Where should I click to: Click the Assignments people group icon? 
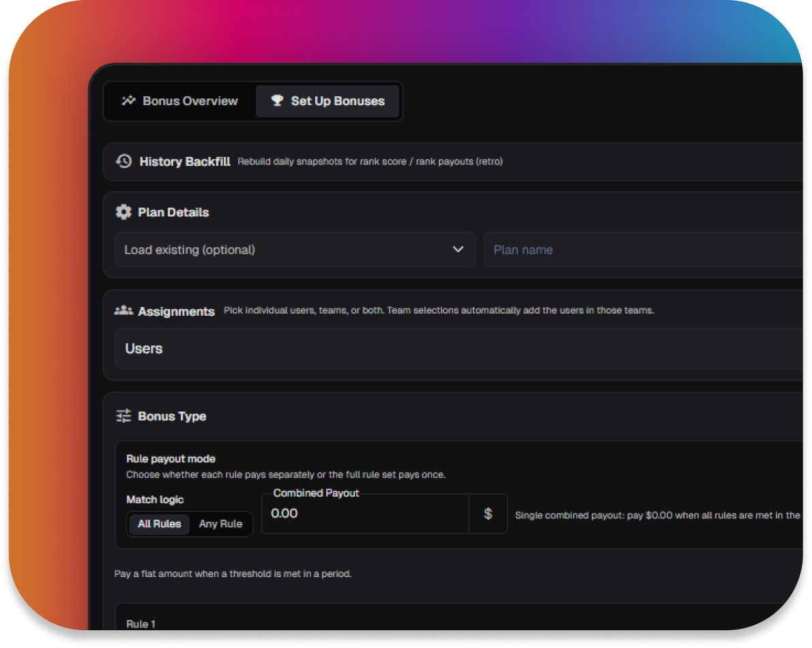point(124,310)
